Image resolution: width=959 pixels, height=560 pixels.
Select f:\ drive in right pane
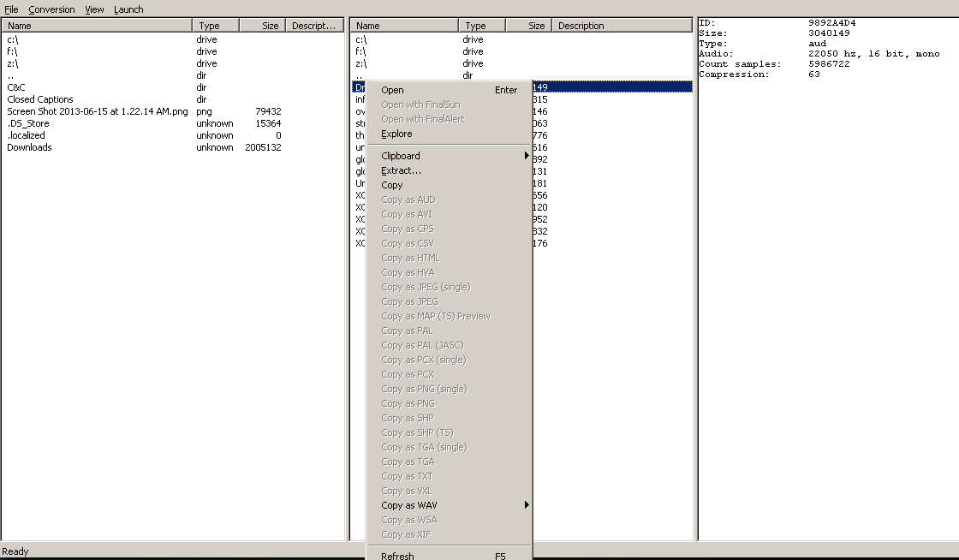coord(360,51)
